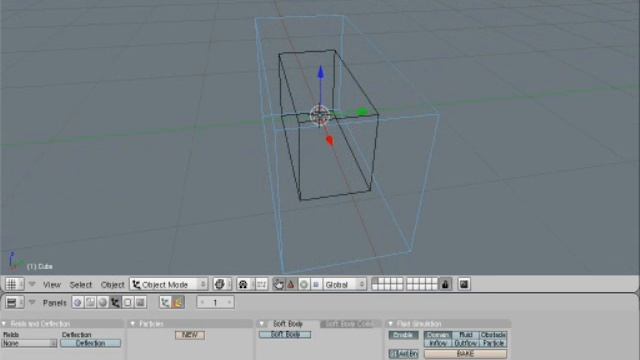
Task: Click the white manipulator center circle
Action: [320, 115]
